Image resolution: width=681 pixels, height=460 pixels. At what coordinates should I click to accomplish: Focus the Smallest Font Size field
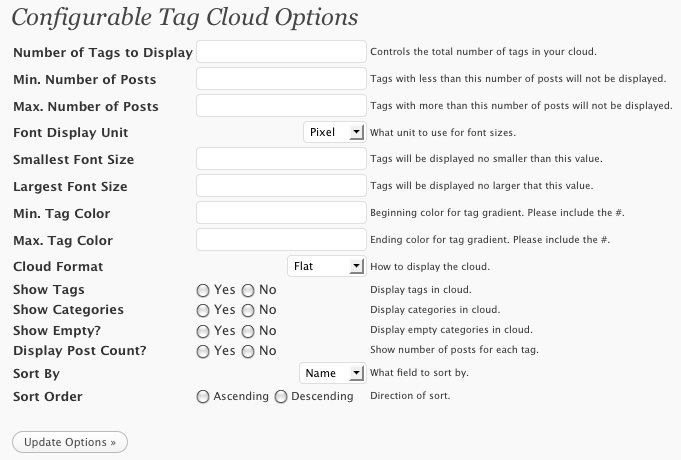click(281, 159)
